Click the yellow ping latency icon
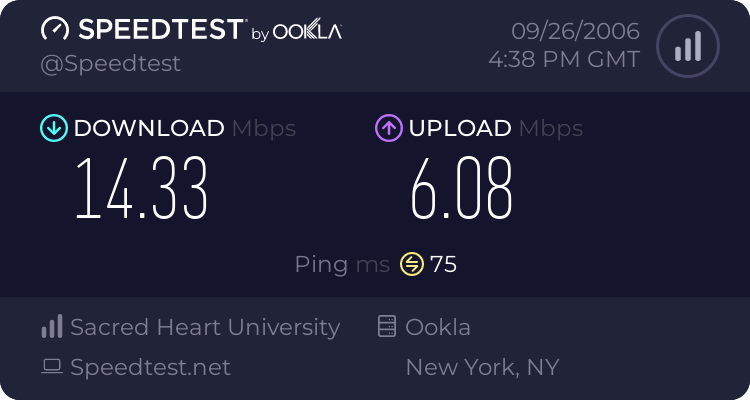750x400 pixels. tap(412, 264)
